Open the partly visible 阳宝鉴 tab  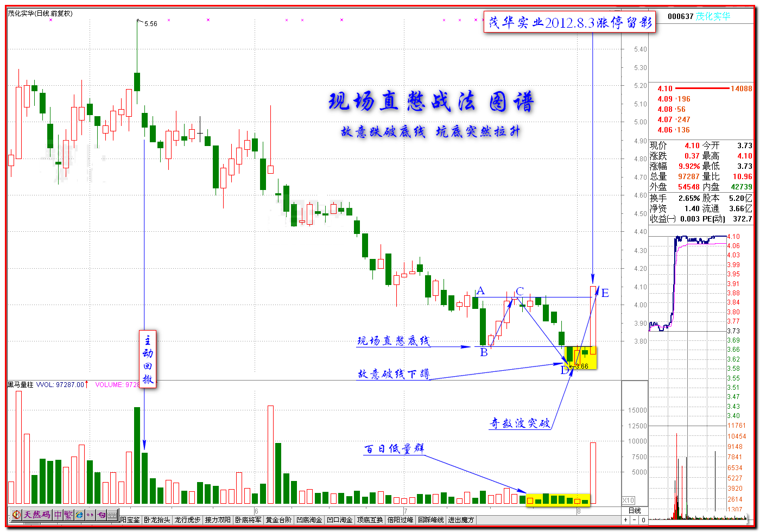tap(130, 520)
